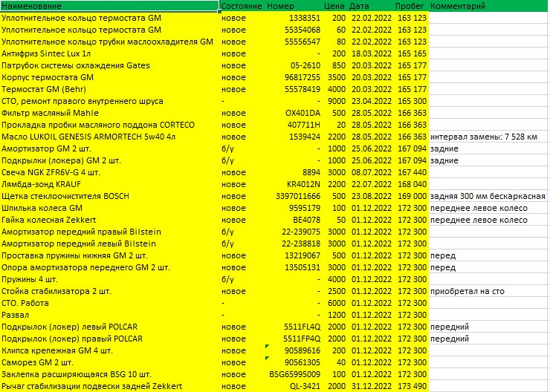The height and width of the screenshot is (392, 550).
Task: Select cell 'Масло LUKOIL GENESIS ARMORTECH 5w40 4л'
Action: click(x=110, y=137)
